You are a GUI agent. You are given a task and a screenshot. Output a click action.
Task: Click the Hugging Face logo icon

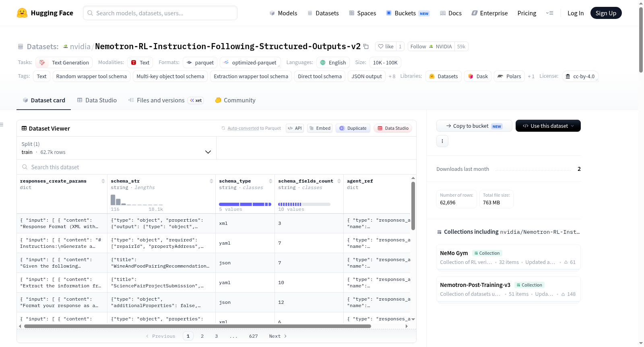pyautogui.click(x=22, y=13)
